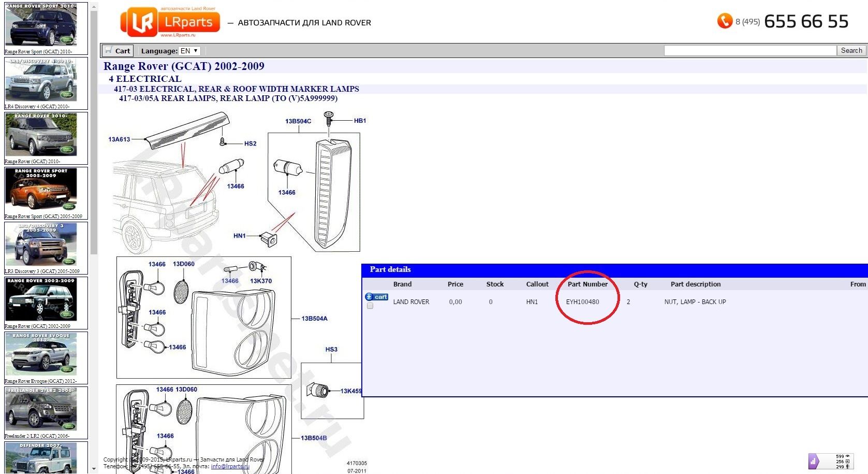Open the Language EN dropdown
The height and width of the screenshot is (474, 868).
[189, 51]
